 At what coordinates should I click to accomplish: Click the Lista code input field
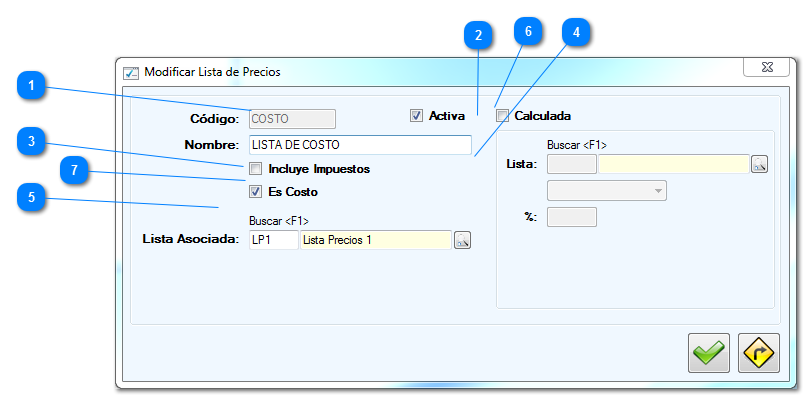pyautogui.click(x=572, y=164)
